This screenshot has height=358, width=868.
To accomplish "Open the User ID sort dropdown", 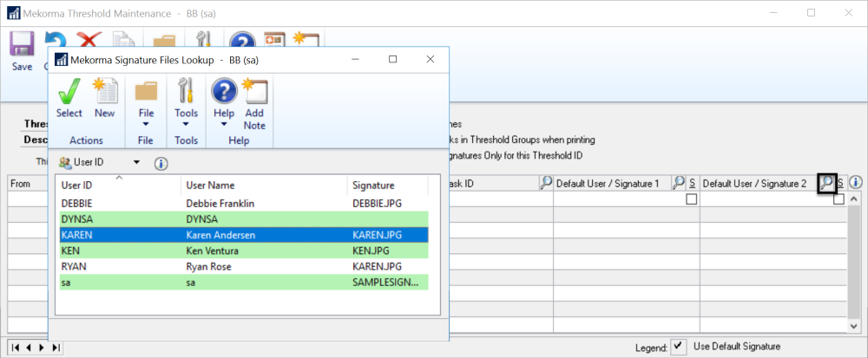I will 137,162.
